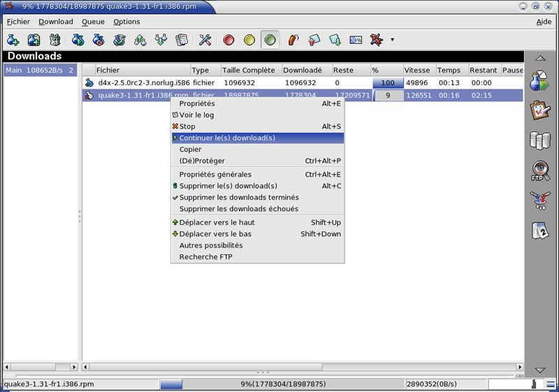Click the add new download flask icon
This screenshot has height=392, width=559.
(x=13, y=40)
